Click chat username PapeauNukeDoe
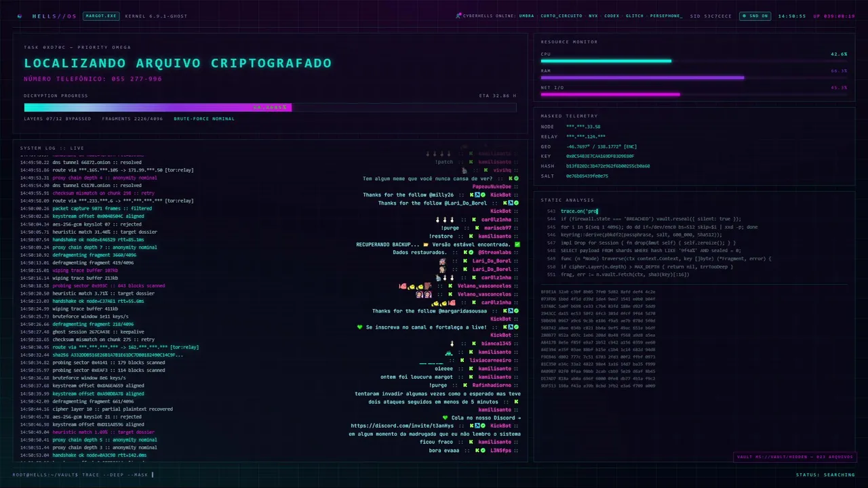 492,186
